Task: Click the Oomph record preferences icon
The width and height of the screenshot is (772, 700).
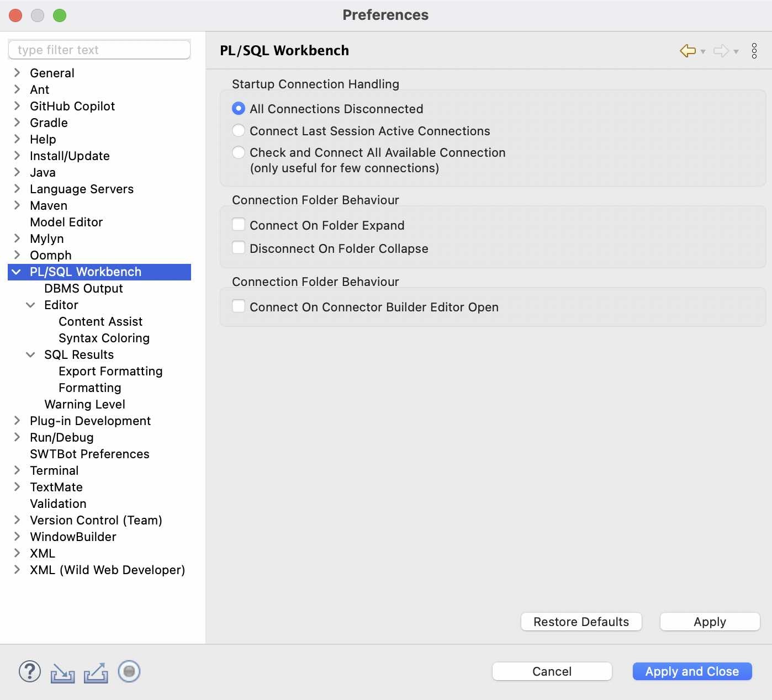Action: coord(129,672)
